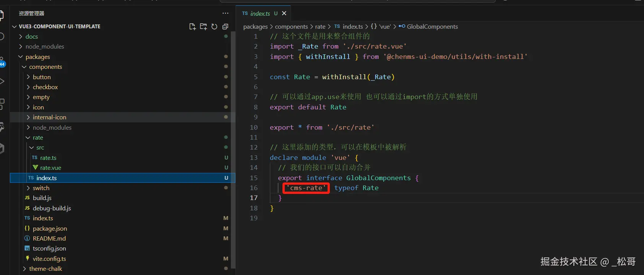Viewport: 644px width, 275px height.
Task: Open debug-build.js file
Action: point(122,208)
